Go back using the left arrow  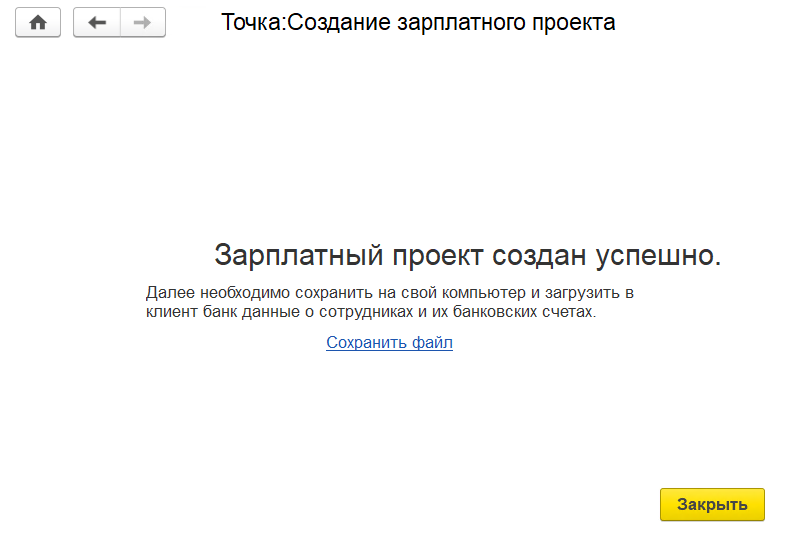coord(97,23)
